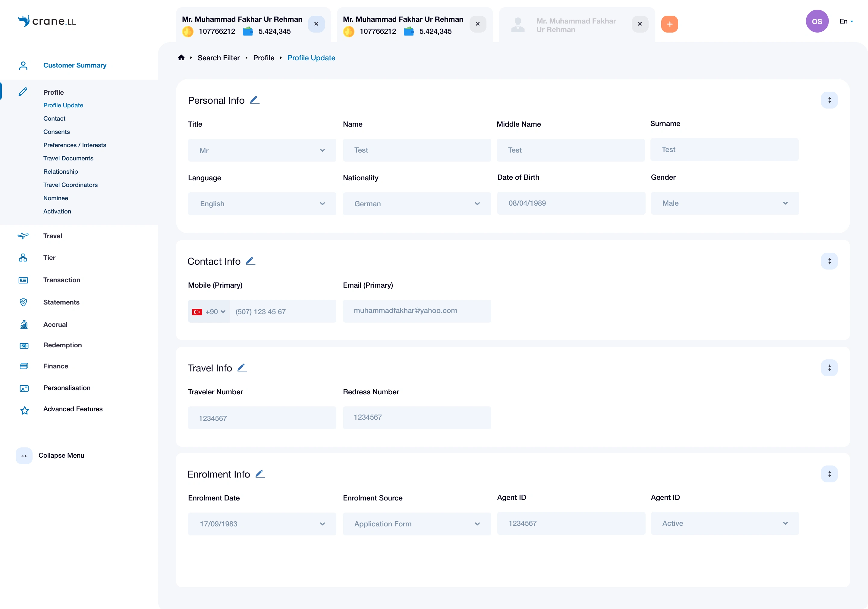Expand the +90 country code selector
Image resolution: width=868 pixels, height=609 pixels.
(209, 312)
